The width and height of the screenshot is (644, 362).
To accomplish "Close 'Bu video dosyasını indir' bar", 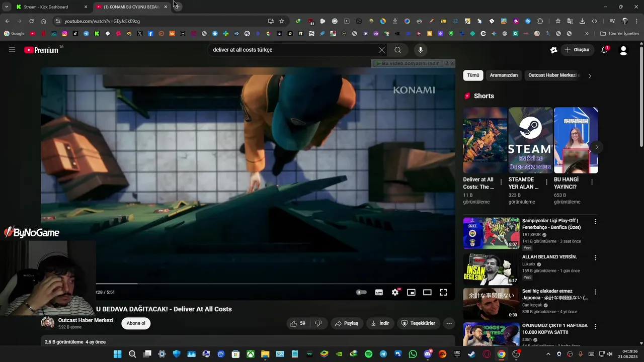I will (x=452, y=63).
